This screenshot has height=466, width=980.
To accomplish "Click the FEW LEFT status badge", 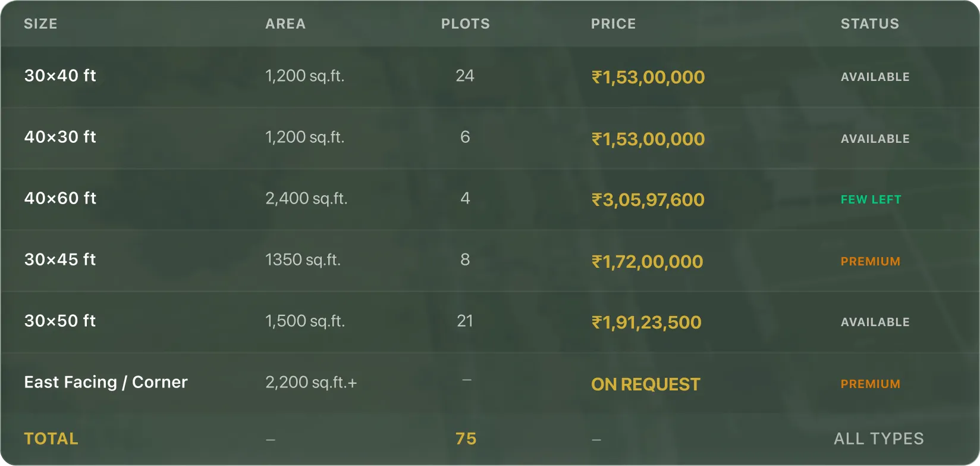I will point(871,199).
